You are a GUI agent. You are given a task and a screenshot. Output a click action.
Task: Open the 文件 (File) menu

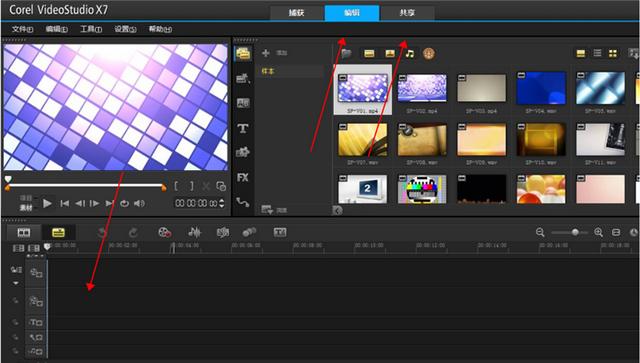click(x=22, y=29)
